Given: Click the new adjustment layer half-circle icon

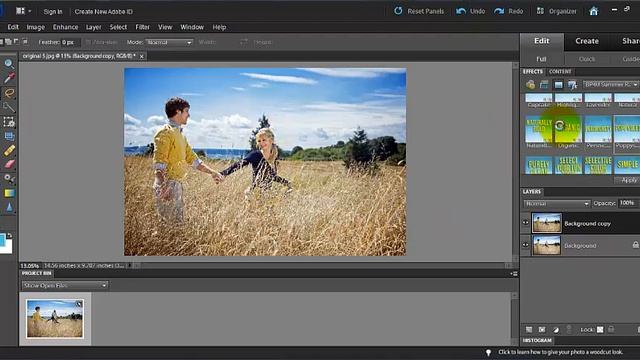Looking at the screenshot, I should click(x=556, y=329).
